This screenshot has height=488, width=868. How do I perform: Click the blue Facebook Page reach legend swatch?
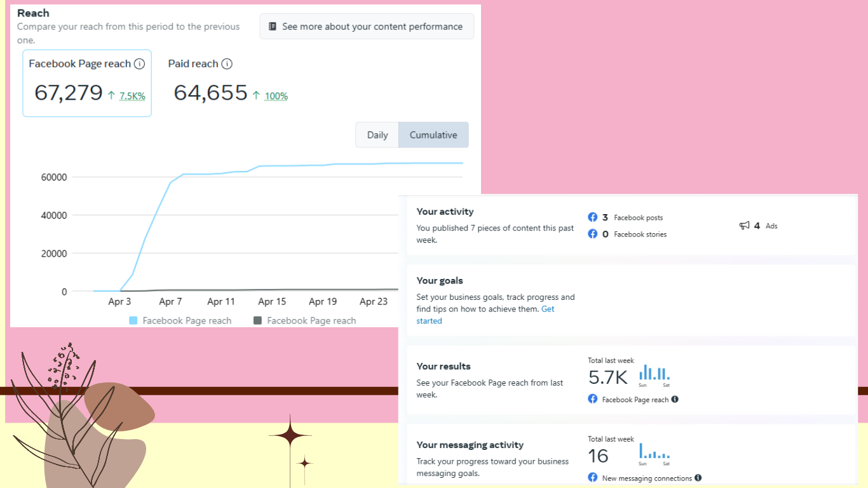(x=133, y=321)
